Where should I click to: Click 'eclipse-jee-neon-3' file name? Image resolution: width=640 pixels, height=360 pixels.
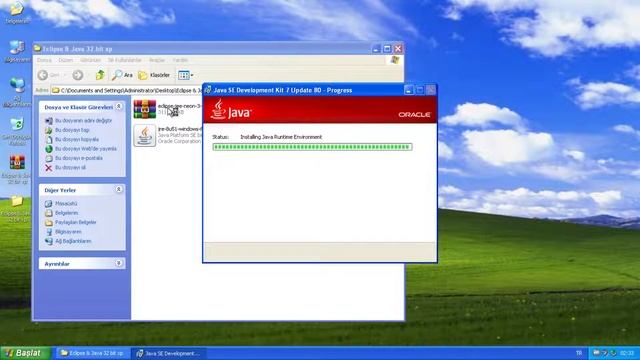pyautogui.click(x=180, y=106)
